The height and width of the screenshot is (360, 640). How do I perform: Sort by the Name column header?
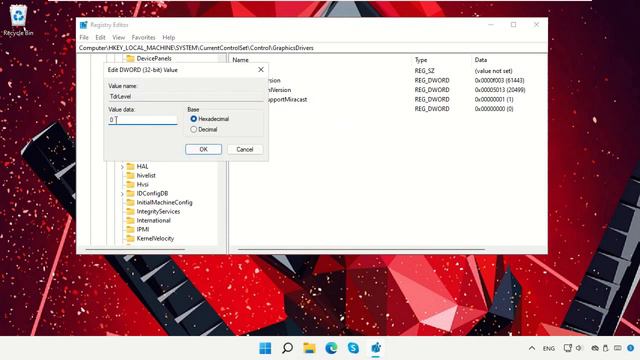pyautogui.click(x=240, y=60)
